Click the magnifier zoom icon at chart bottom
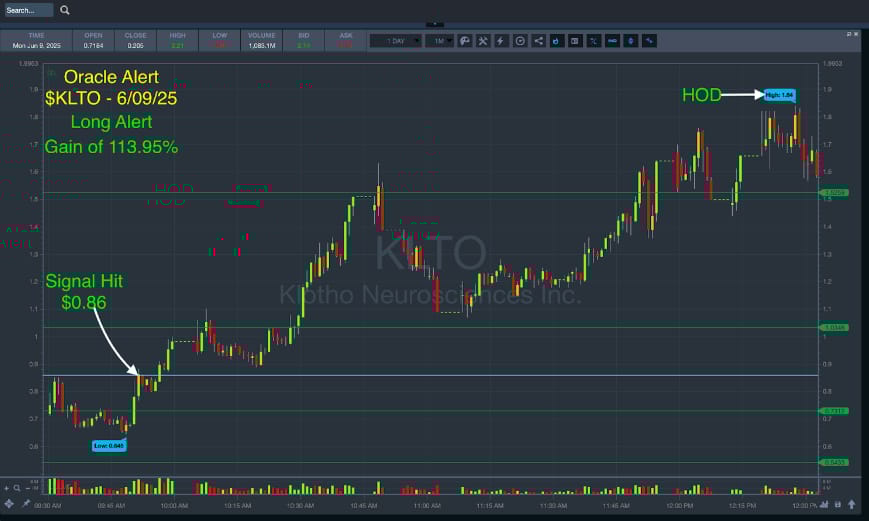The width and height of the screenshot is (869, 521). pyautogui.click(x=17, y=488)
